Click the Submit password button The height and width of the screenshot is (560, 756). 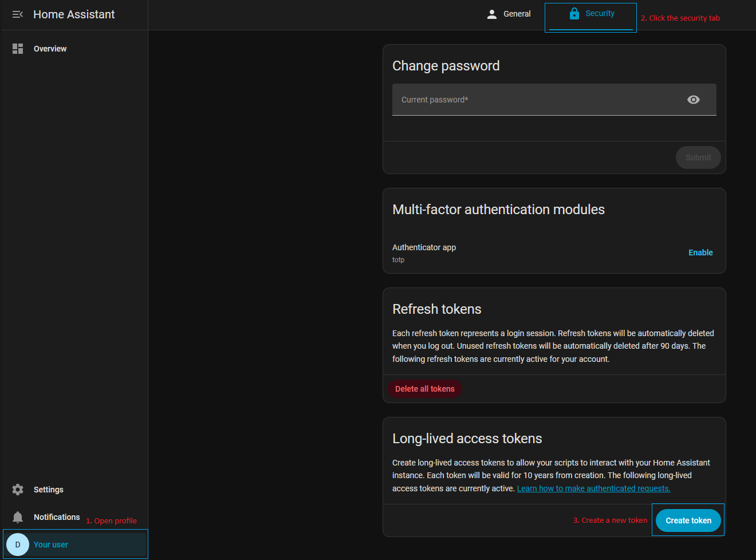click(x=698, y=157)
